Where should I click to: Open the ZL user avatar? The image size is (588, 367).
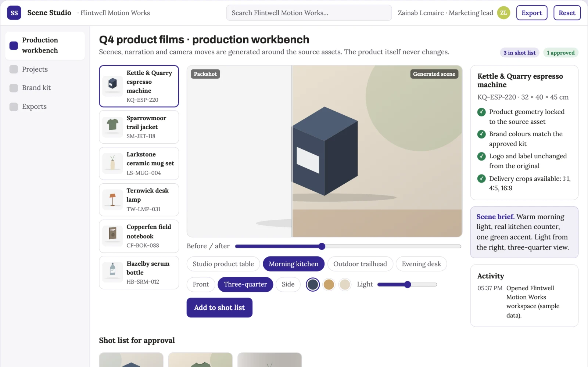[x=503, y=13]
